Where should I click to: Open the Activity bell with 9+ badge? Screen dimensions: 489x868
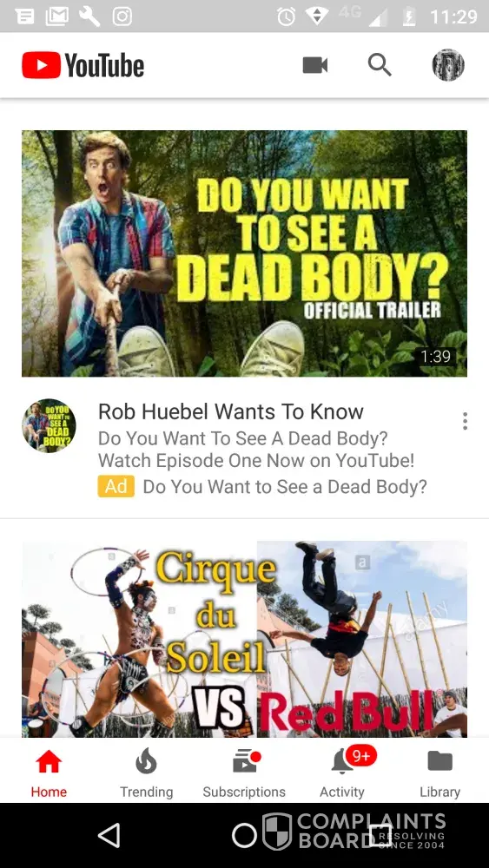(x=342, y=773)
